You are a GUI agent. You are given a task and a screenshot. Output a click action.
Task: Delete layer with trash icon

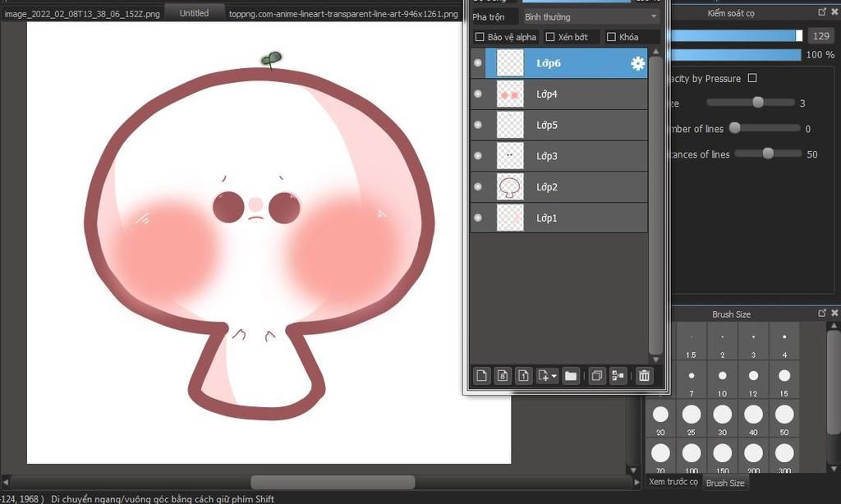tap(645, 376)
